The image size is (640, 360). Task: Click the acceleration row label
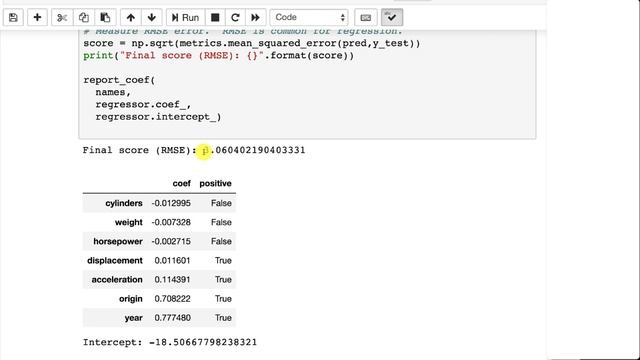117,280
